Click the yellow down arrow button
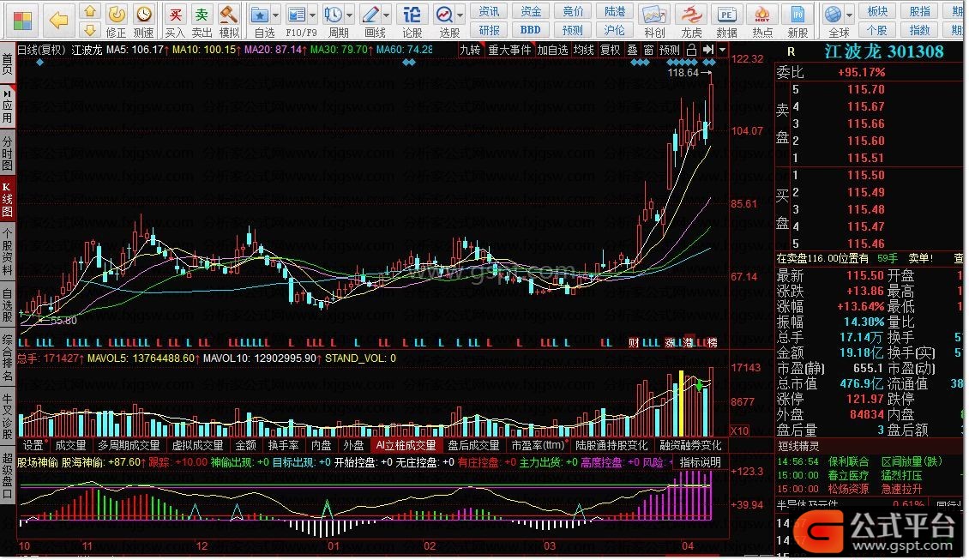969x560 pixels. click(x=90, y=30)
